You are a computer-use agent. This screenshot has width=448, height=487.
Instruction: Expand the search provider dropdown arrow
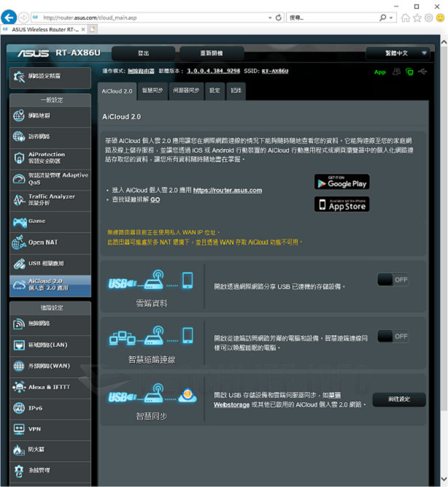[391, 18]
